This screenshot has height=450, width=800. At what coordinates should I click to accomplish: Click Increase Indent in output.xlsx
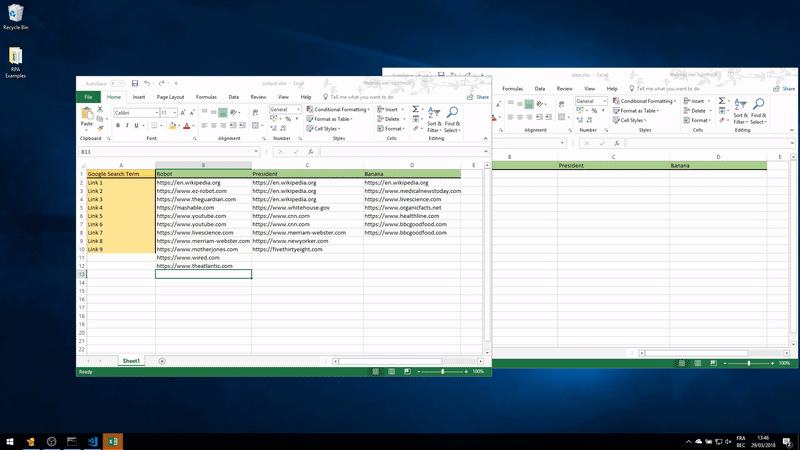[x=242, y=126]
